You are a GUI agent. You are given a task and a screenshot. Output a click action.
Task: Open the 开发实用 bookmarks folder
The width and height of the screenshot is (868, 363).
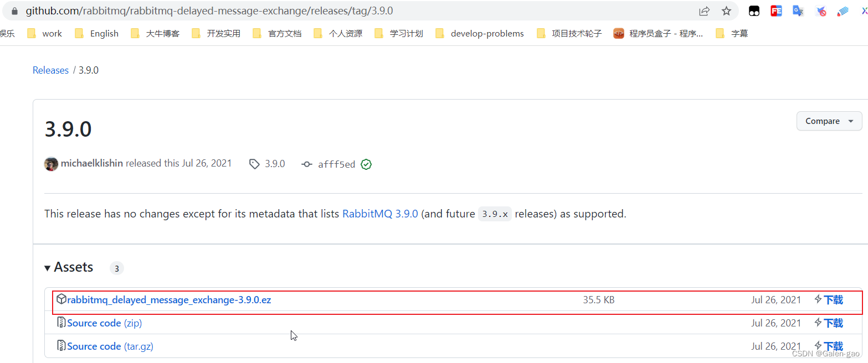coord(216,34)
